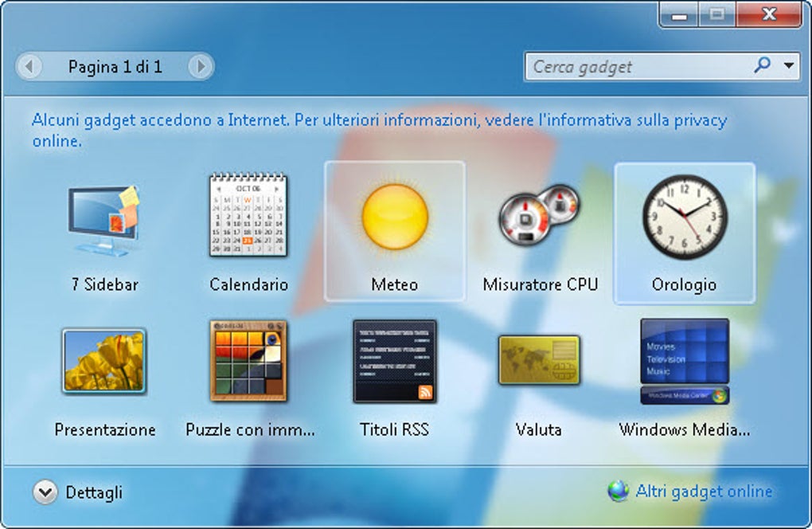812x529 pixels.
Task: Select the Presentazione tulips gadget icon
Action: pyautogui.click(x=104, y=361)
